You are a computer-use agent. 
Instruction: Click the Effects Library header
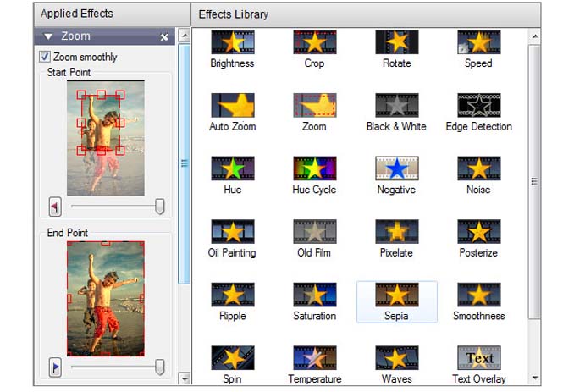233,14
